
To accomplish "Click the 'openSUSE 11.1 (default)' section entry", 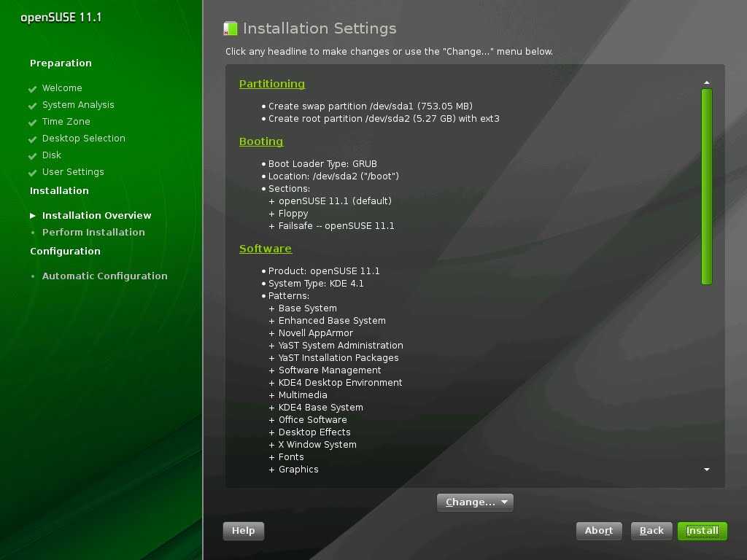I will [335, 201].
